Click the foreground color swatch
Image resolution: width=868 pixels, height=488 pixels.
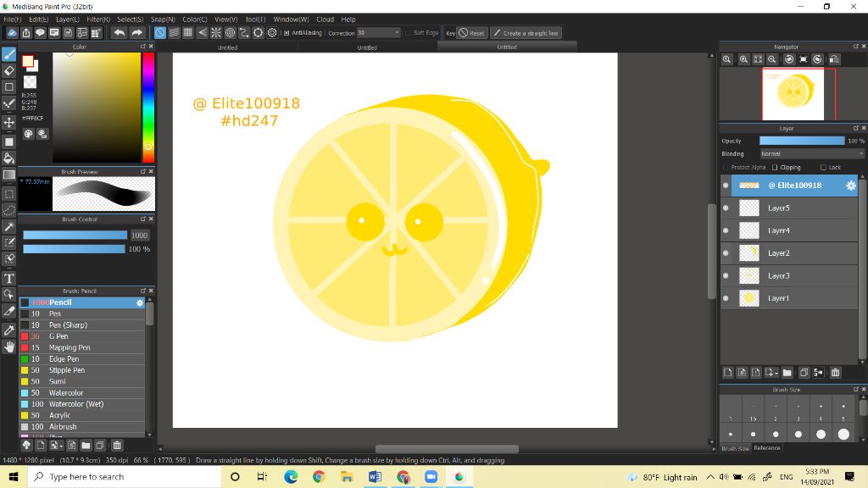point(28,61)
